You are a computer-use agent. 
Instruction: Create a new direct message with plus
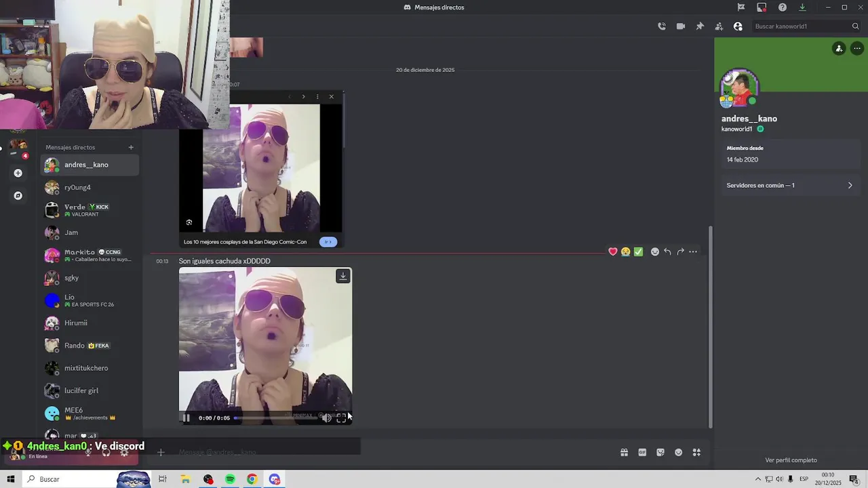131,147
